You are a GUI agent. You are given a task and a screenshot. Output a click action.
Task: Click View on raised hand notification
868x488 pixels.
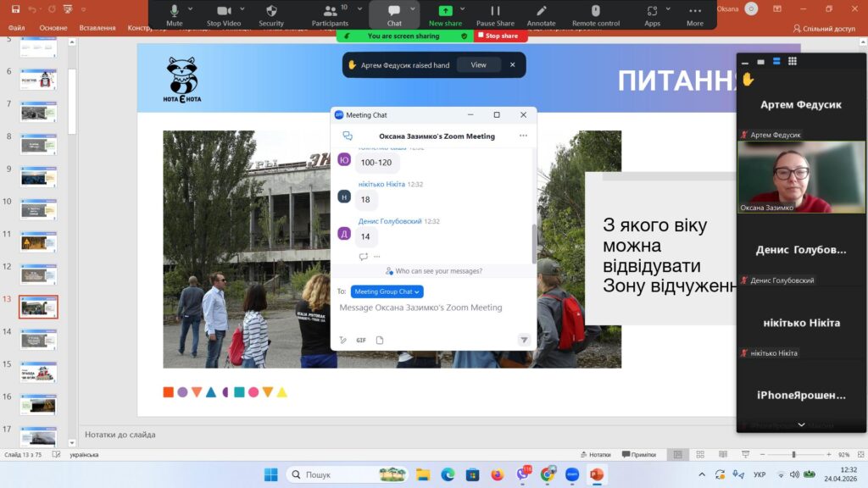(x=479, y=64)
